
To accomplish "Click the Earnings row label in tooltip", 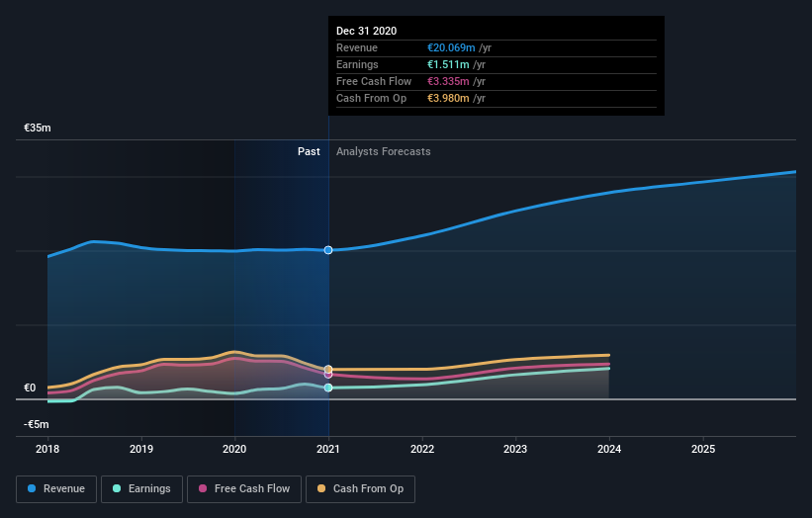I will pyautogui.click(x=357, y=64).
